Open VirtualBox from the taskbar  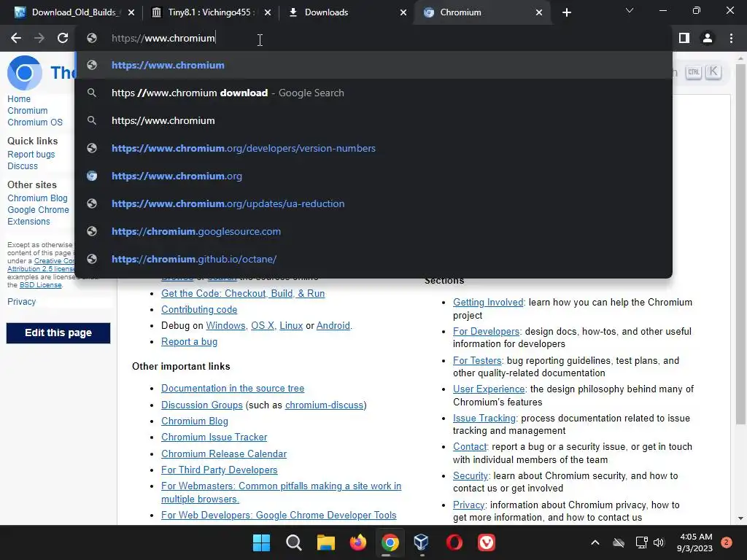click(x=422, y=542)
